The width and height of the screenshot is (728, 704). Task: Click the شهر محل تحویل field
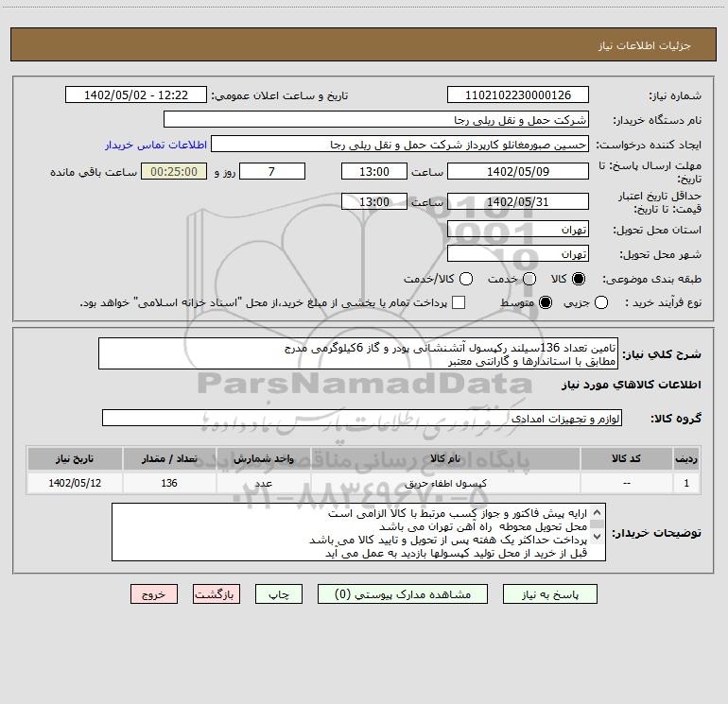pos(518,254)
